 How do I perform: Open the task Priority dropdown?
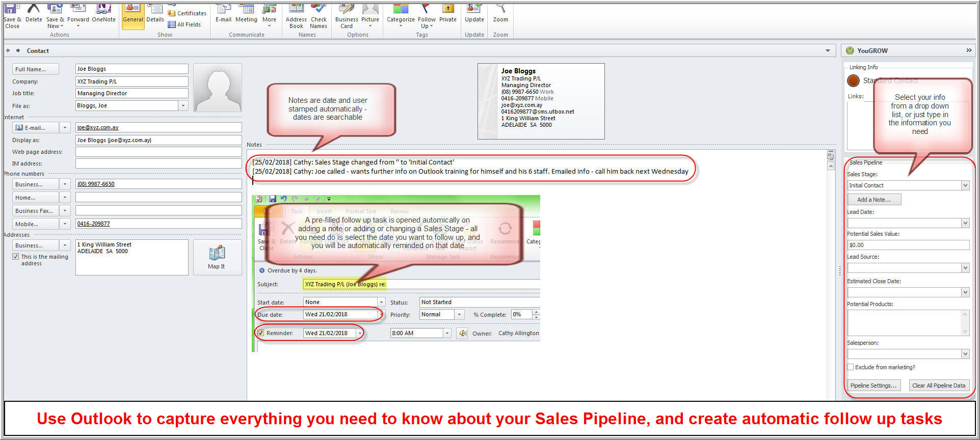tap(459, 315)
